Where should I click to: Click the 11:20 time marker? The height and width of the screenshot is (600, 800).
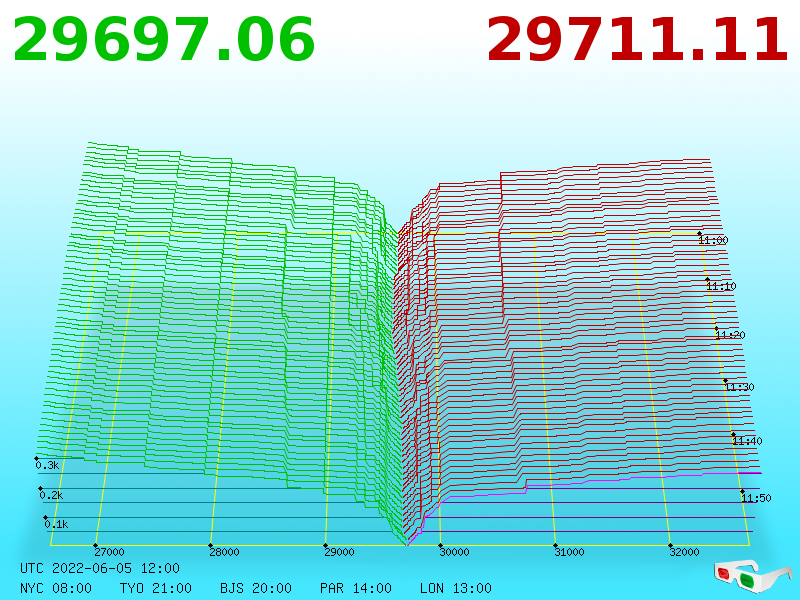tap(731, 335)
